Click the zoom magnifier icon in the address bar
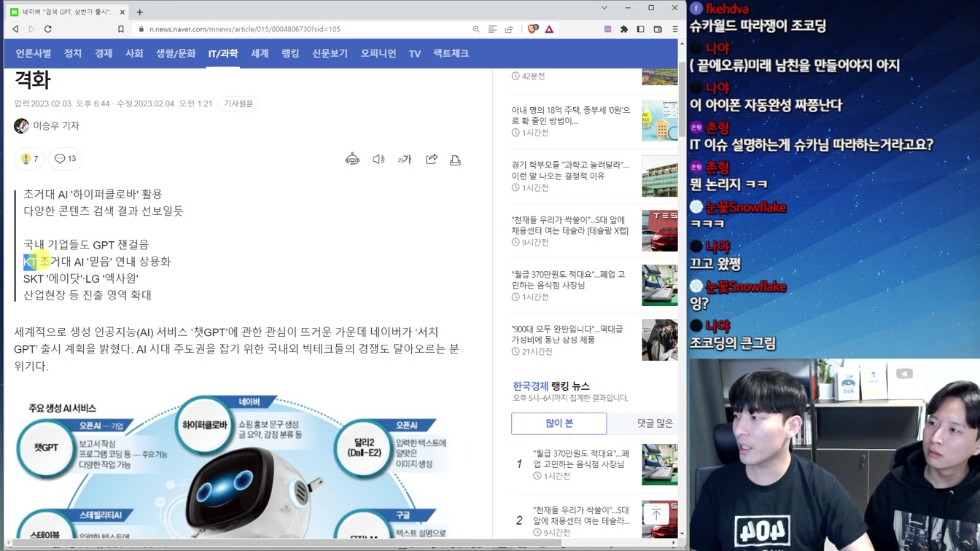 (x=476, y=29)
